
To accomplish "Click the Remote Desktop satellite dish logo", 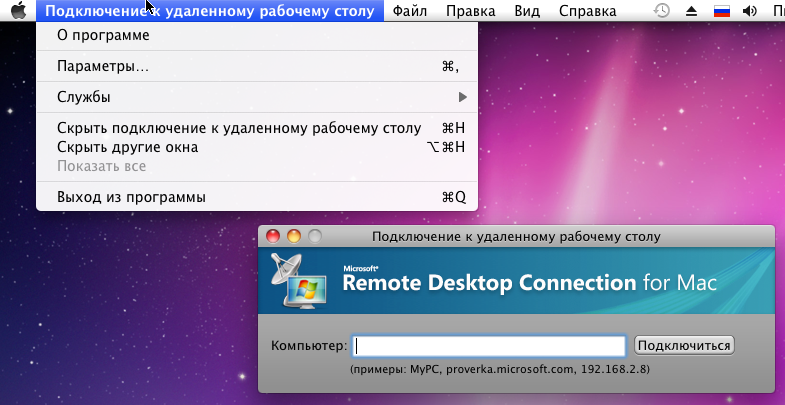I will (298, 280).
